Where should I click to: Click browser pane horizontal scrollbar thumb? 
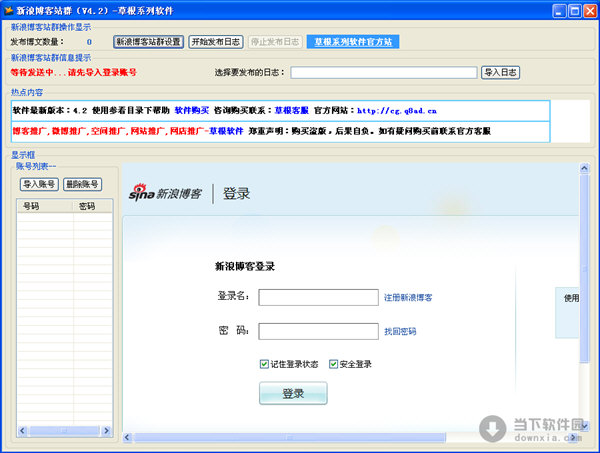pyautogui.click(x=290, y=437)
